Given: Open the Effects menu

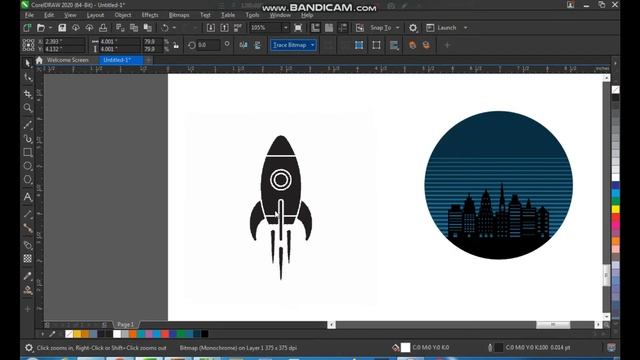Looking at the screenshot, I should (x=150, y=15).
